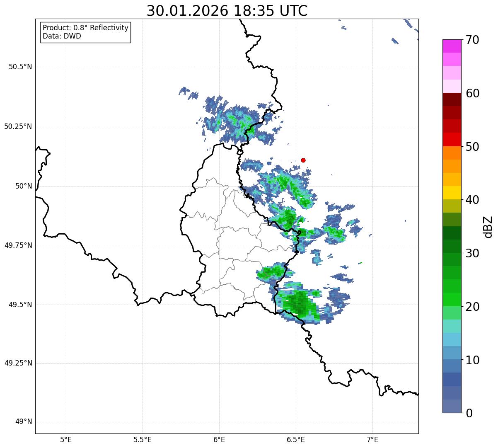Click the longitude label 6°E

(219, 440)
